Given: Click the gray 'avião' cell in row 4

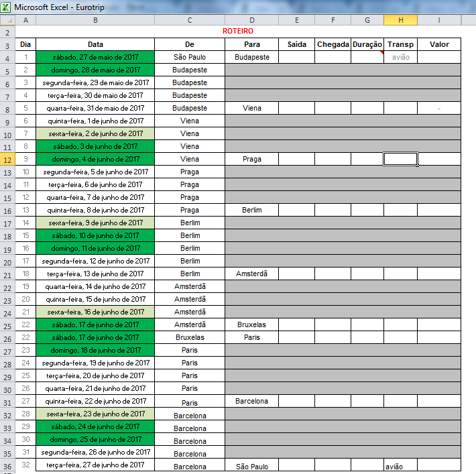Looking at the screenshot, I should pyautogui.click(x=401, y=57).
